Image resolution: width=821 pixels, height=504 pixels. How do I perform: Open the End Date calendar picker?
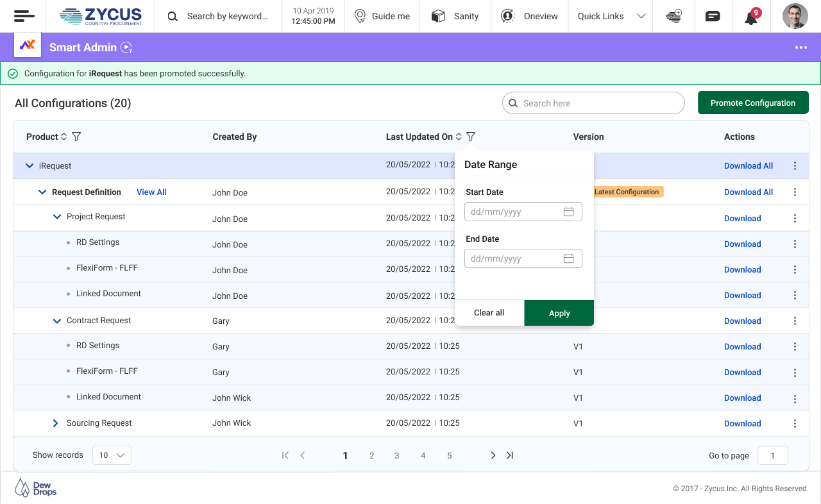[x=568, y=258]
